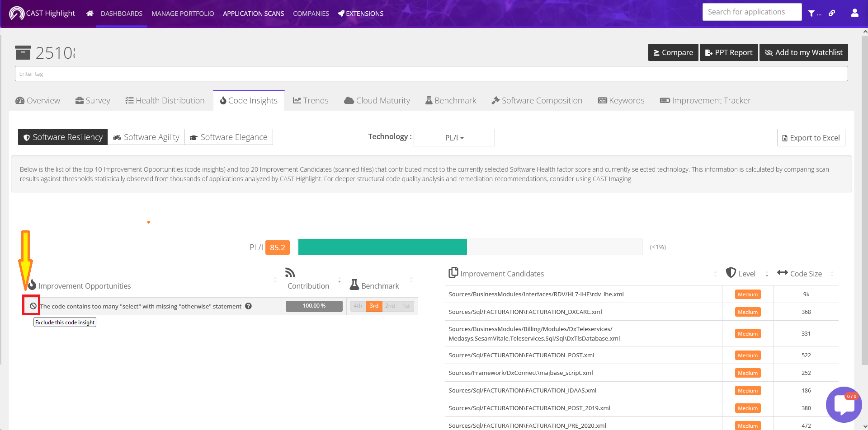Switch to the Overview tab
Screen dimensions: 868x430
tap(38, 100)
